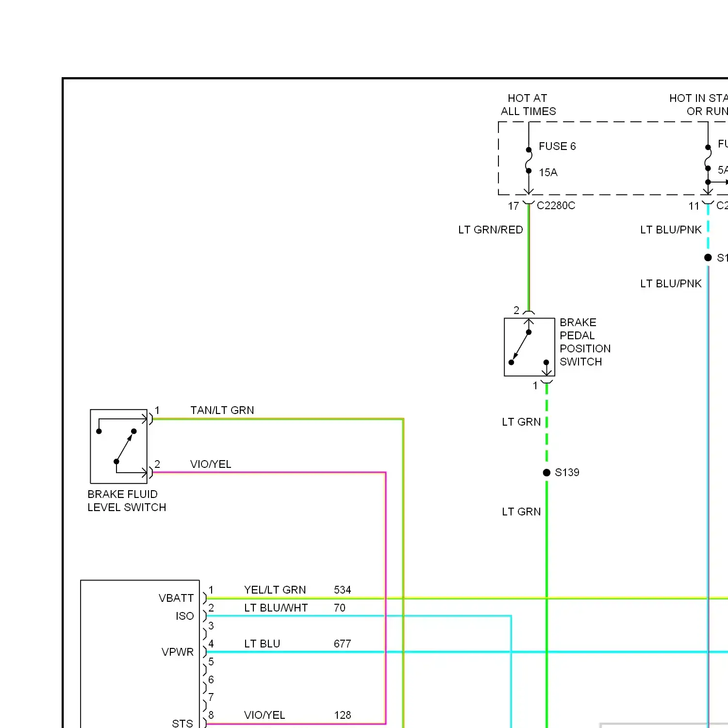Viewport: 728px width, 728px height.
Task: Click the splice dot on the LT BLU/PNK wire
Action: point(708,257)
